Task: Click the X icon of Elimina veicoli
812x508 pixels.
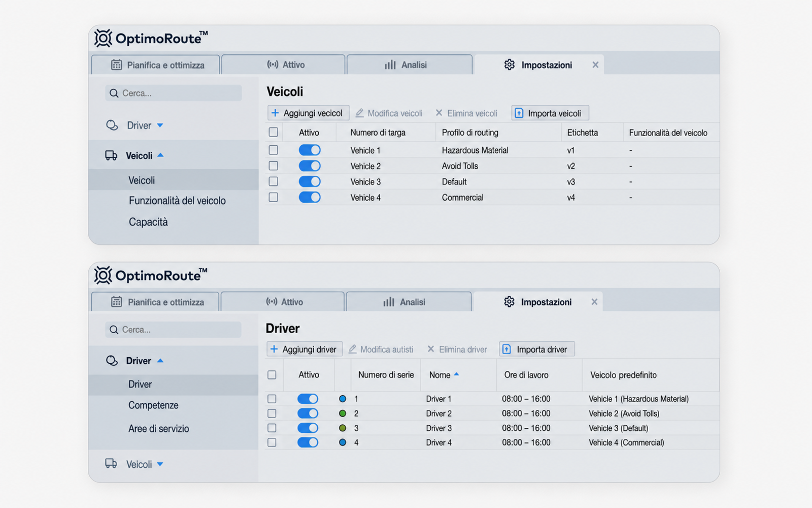Action: click(x=439, y=113)
